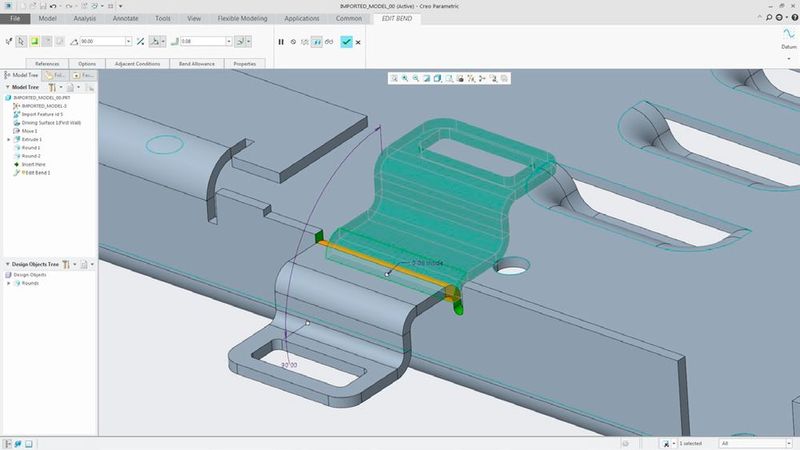Select the Folder Browser navigator tab

click(x=55, y=75)
